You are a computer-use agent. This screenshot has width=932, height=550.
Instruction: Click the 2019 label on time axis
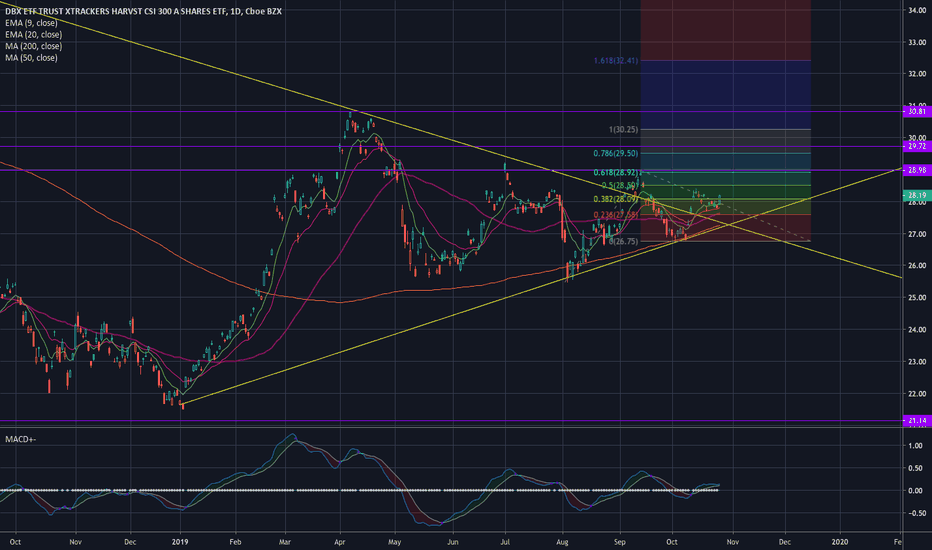[x=180, y=542]
